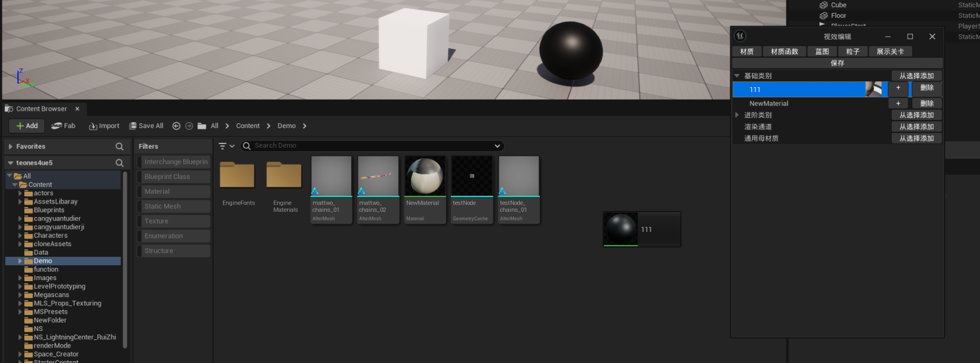Toggle the Blueprint Class filter
Screen dimensions: 980x363
click(x=173, y=177)
